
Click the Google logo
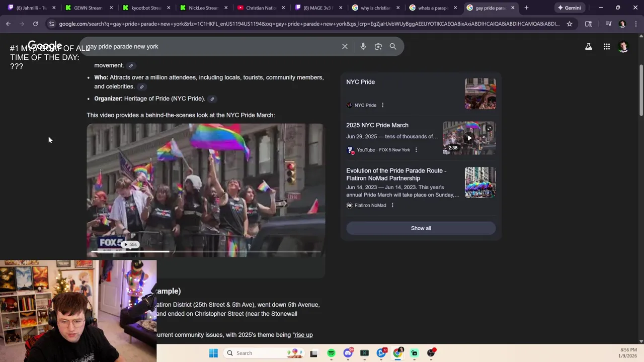(45, 46)
